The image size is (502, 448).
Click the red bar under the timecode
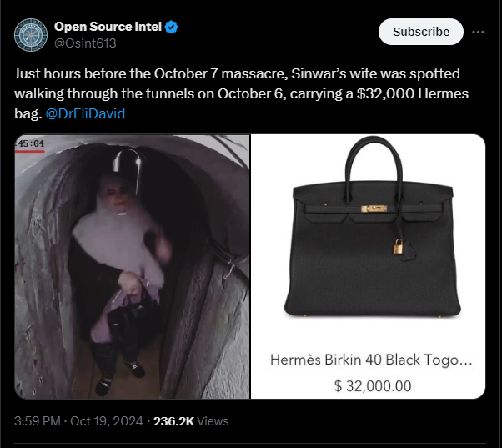(x=30, y=151)
